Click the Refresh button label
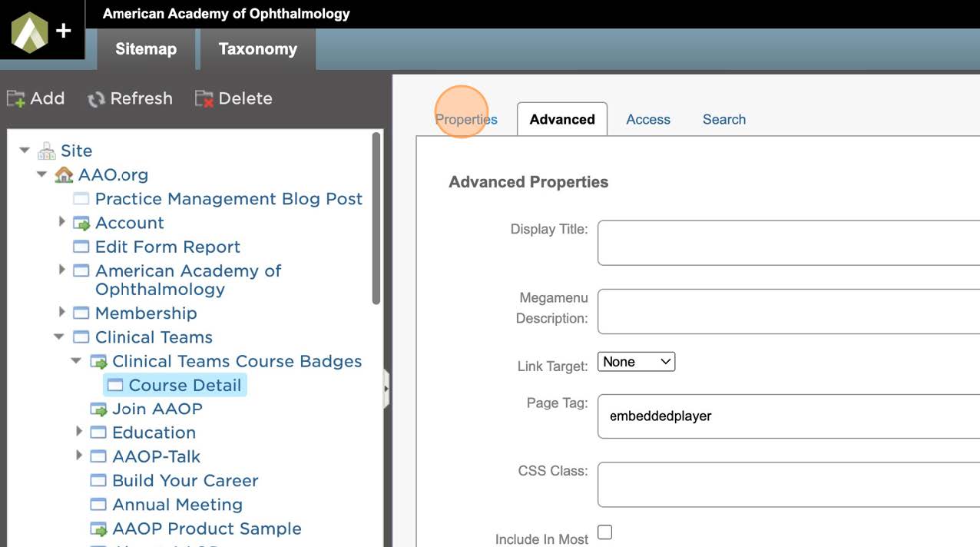 (x=141, y=98)
